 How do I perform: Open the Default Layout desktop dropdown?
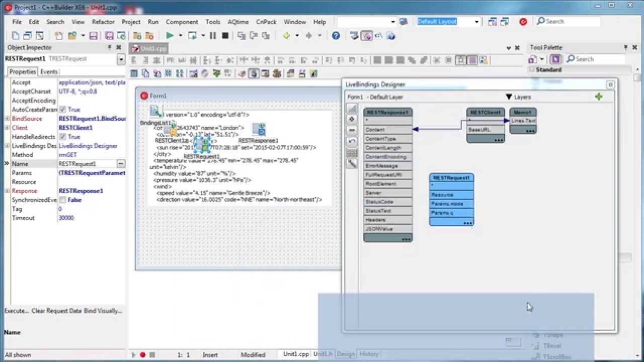point(476,22)
